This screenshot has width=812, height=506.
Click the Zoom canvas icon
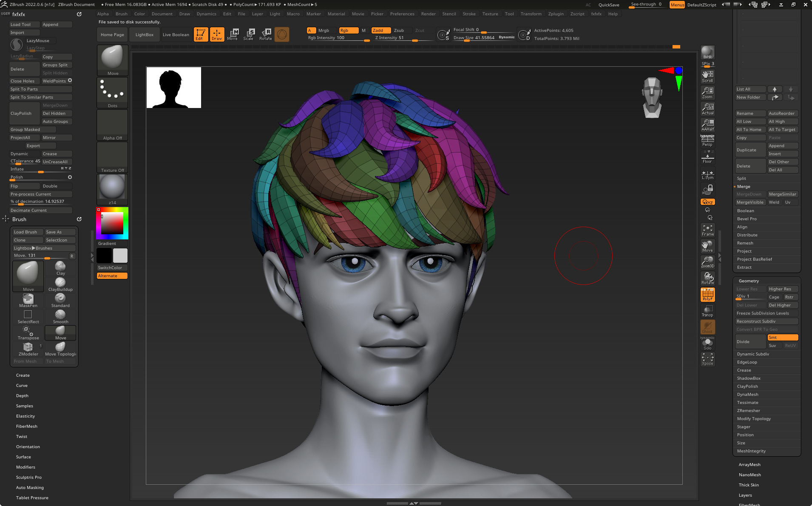pyautogui.click(x=707, y=92)
